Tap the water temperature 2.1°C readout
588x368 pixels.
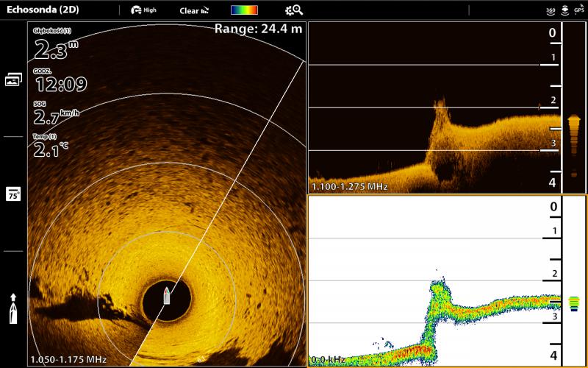pos(51,148)
